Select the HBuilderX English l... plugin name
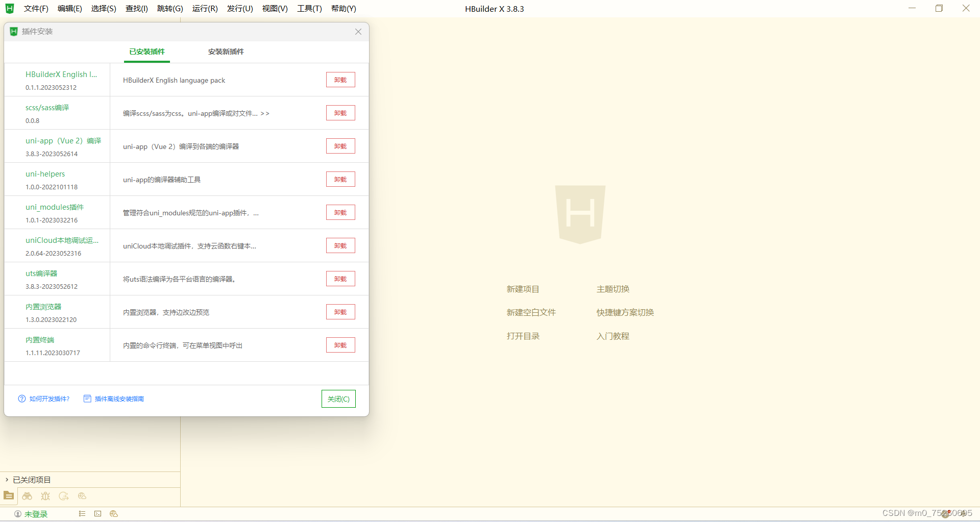The width and height of the screenshot is (980, 522). click(x=61, y=74)
